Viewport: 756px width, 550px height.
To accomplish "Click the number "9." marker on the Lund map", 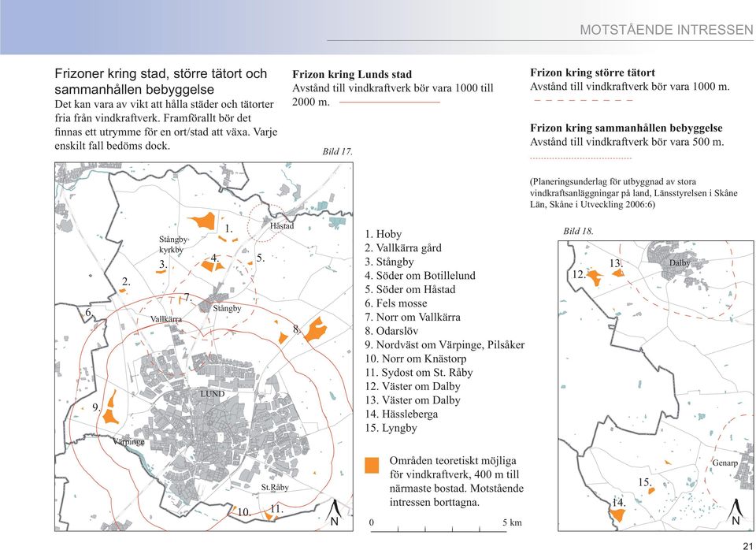I will [96, 407].
